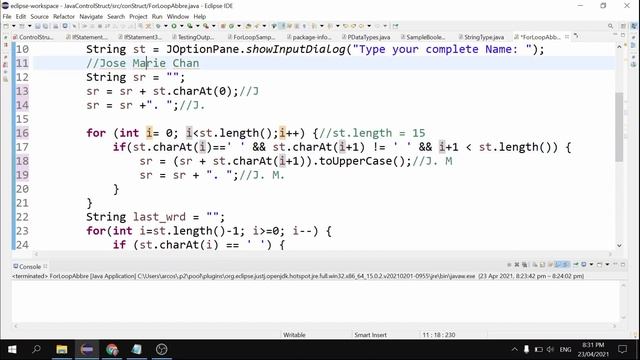Expand the Coverage dropdown arrow
This screenshot has height=360, width=640.
pos(198,26)
